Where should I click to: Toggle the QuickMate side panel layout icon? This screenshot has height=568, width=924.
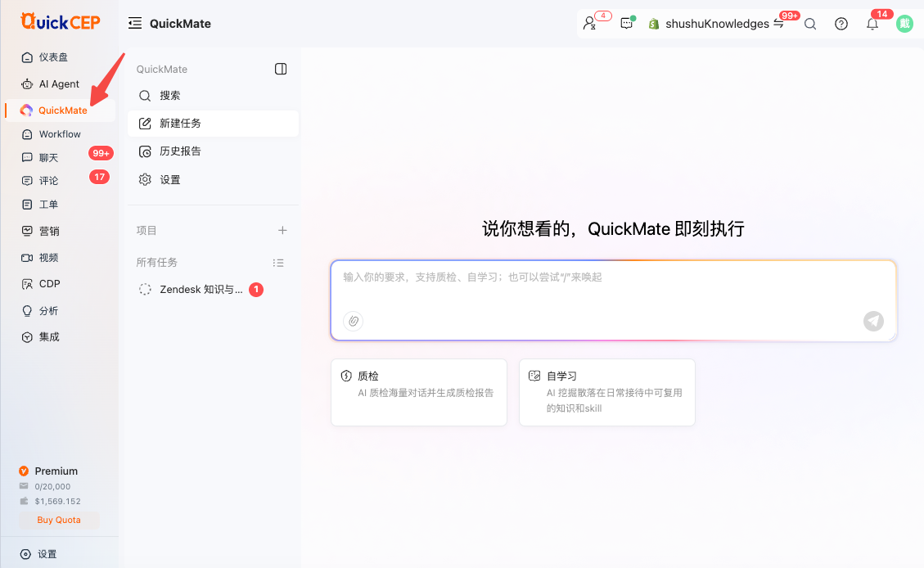pos(281,69)
